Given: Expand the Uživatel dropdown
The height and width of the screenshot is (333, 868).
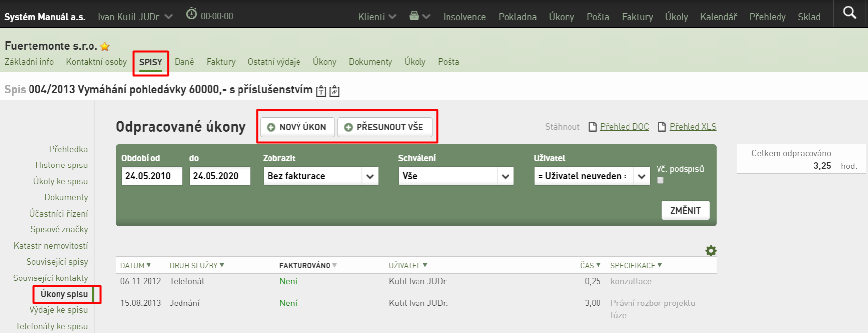Looking at the screenshot, I should (x=592, y=176).
